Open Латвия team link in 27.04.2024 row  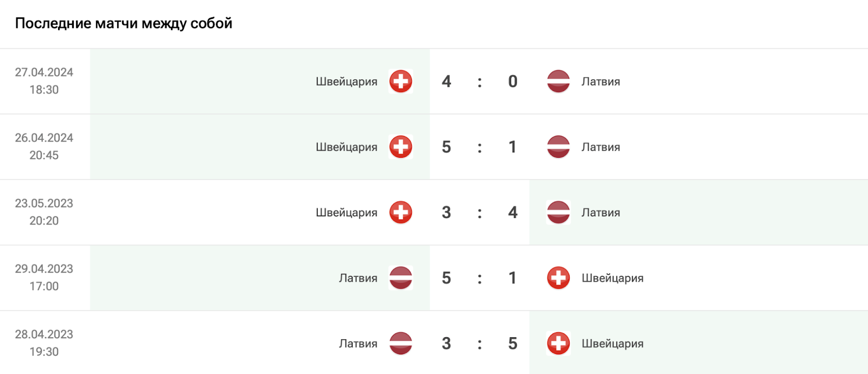(601, 82)
